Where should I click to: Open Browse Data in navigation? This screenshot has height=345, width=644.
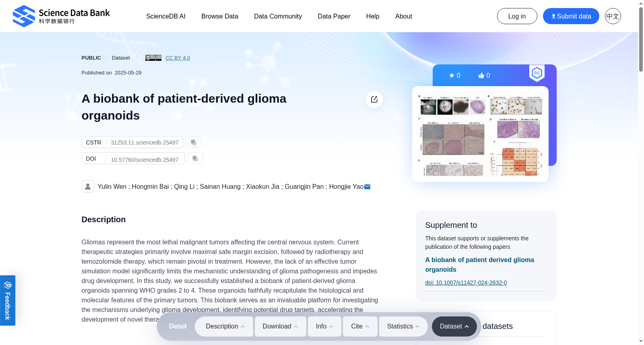[x=220, y=16]
